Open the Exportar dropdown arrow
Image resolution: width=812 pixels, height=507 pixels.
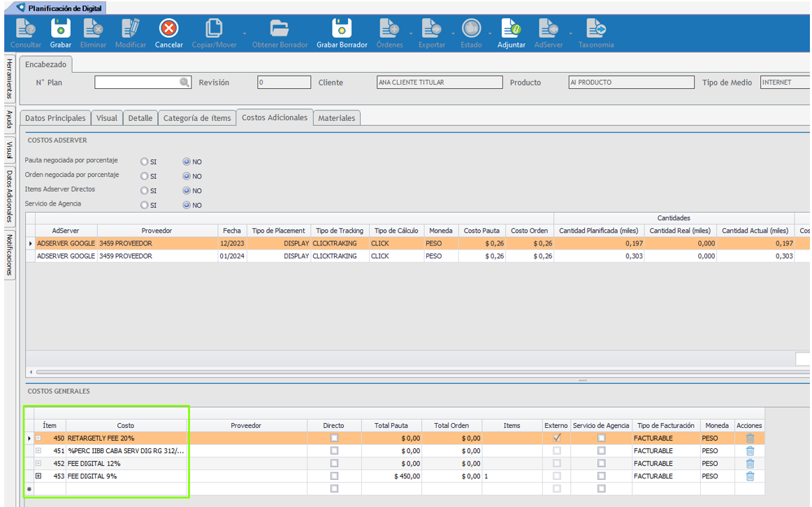click(x=453, y=34)
